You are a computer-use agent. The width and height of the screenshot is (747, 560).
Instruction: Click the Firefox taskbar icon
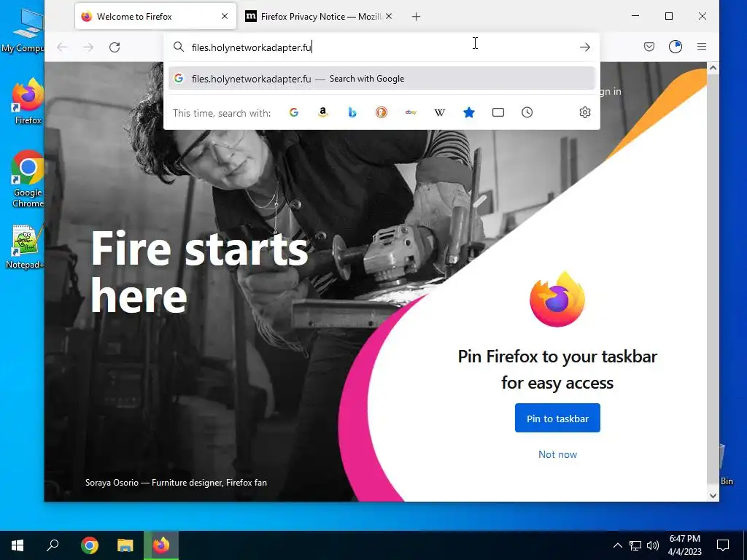pos(161,545)
